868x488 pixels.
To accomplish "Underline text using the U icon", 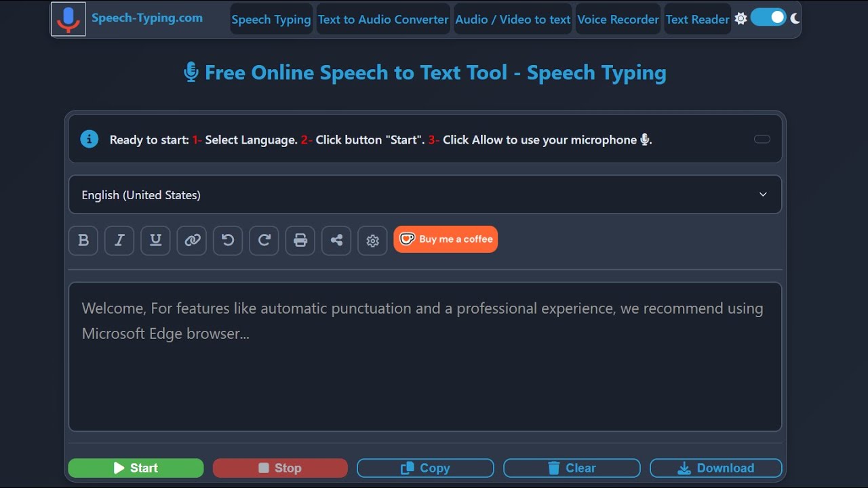I will (x=155, y=240).
